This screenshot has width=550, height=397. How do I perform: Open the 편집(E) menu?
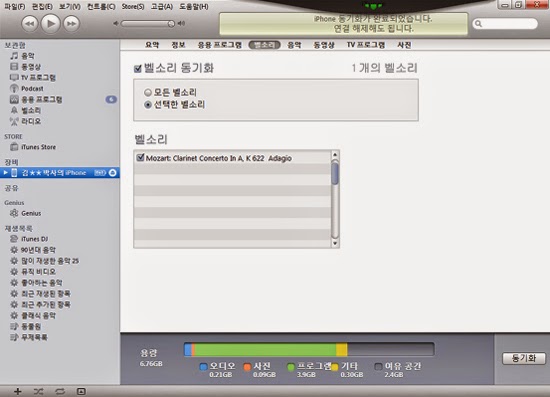[x=42, y=7]
